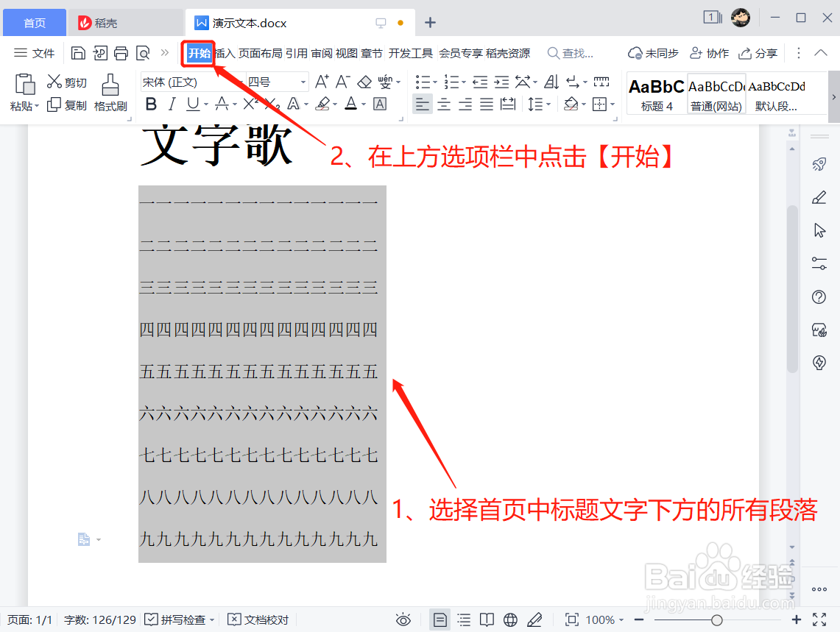Click the ruler-style tab stops icon

[601, 82]
